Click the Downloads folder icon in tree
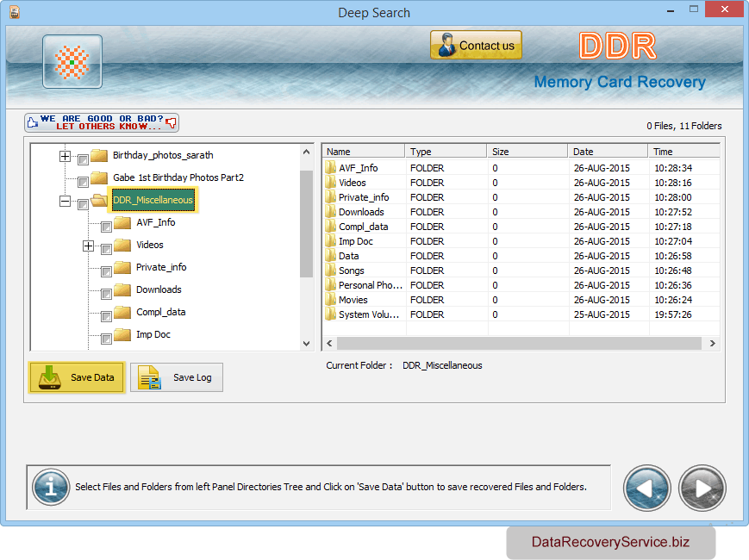 [122, 289]
